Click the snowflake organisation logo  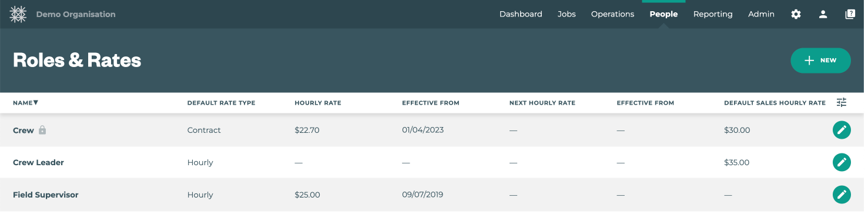point(18,14)
